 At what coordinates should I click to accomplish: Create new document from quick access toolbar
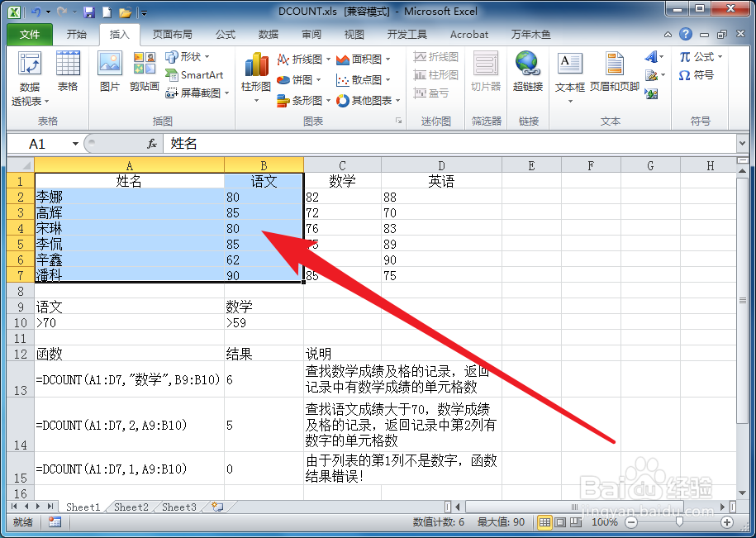tap(107, 12)
